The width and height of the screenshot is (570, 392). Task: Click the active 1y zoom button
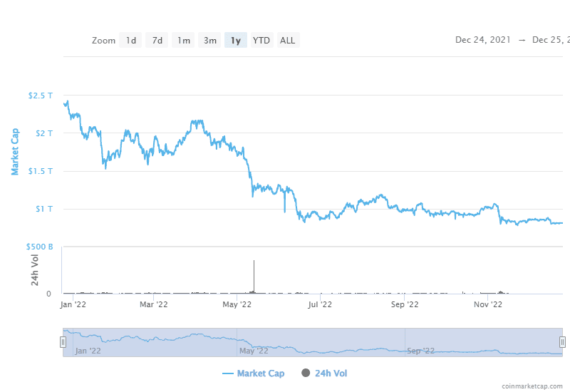click(235, 41)
